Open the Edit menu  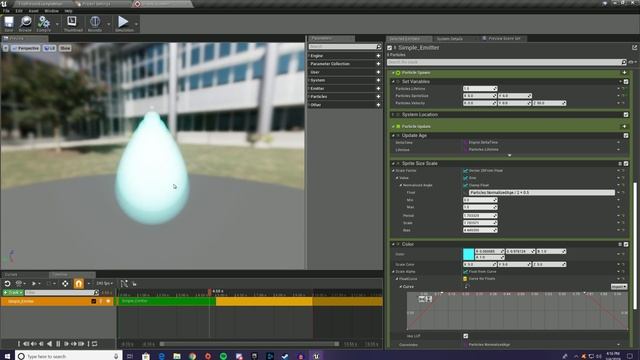pos(19,11)
